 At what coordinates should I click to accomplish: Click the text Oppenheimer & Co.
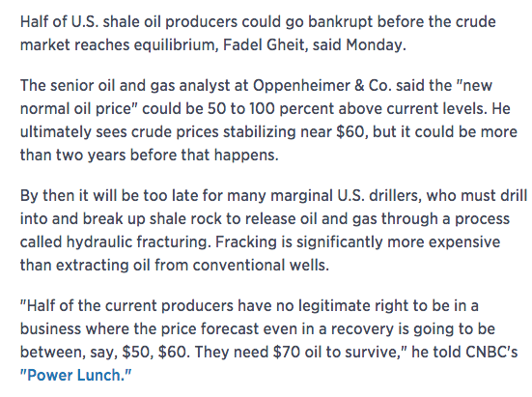click(x=322, y=86)
